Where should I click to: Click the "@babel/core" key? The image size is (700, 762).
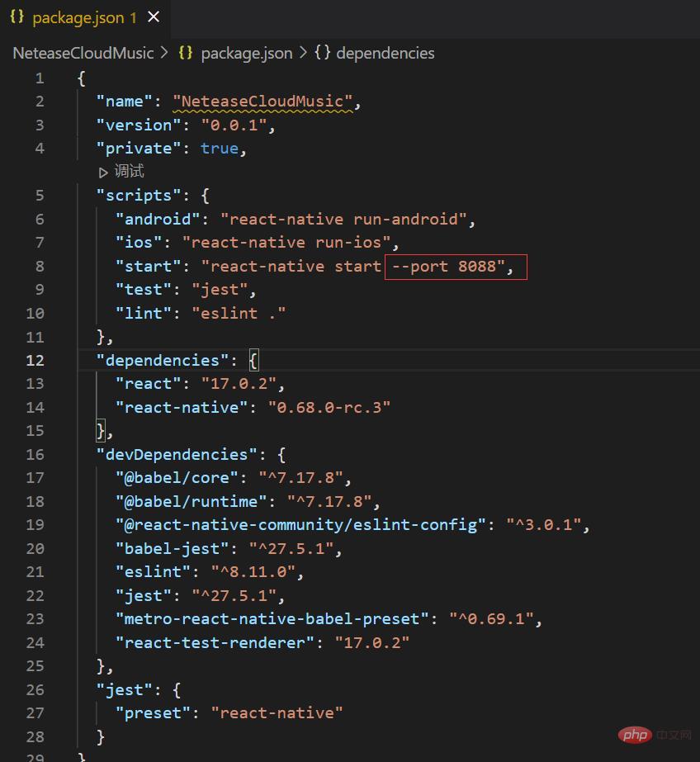pos(177,478)
